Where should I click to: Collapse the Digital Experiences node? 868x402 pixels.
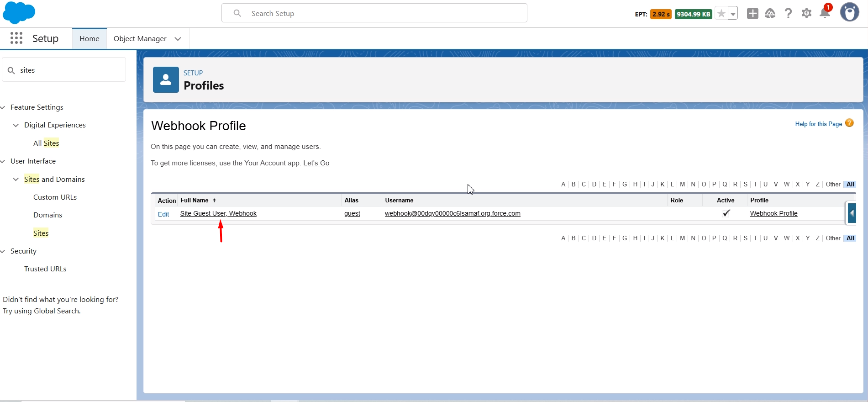[16, 125]
